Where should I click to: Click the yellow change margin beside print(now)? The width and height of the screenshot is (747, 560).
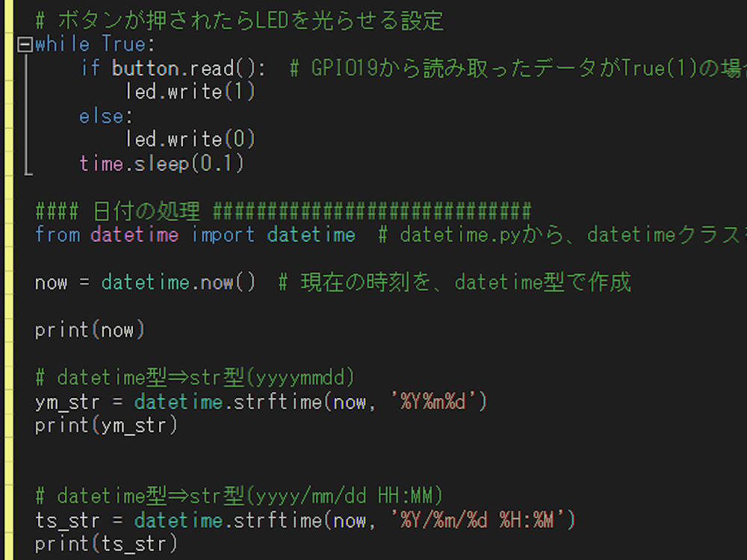pos(8,331)
